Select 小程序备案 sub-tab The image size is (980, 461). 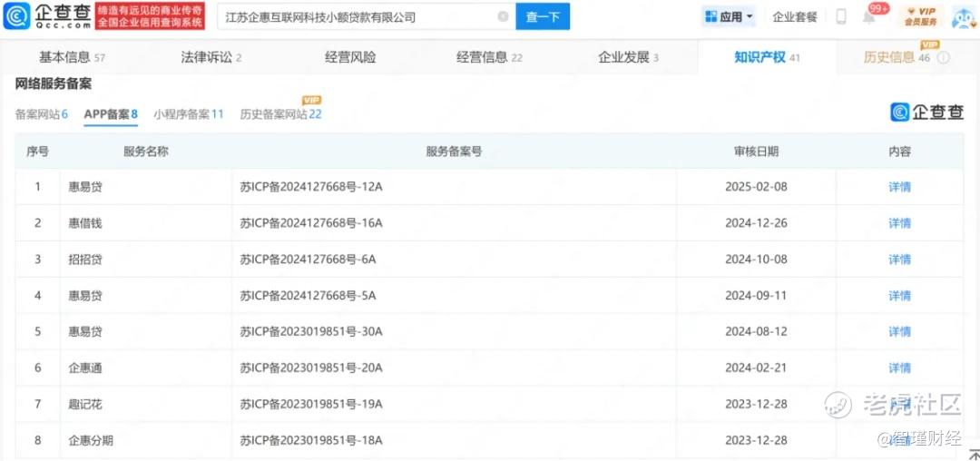pyautogui.click(x=189, y=114)
